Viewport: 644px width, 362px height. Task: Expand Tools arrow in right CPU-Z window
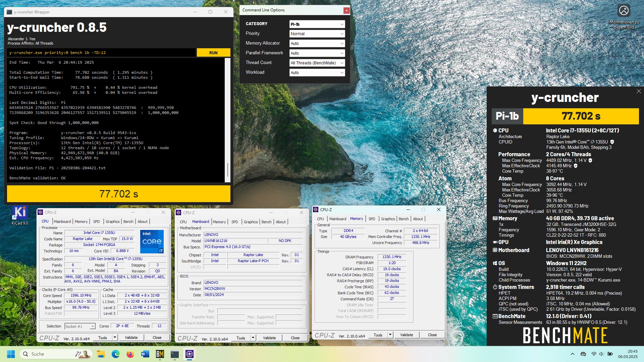click(x=390, y=335)
